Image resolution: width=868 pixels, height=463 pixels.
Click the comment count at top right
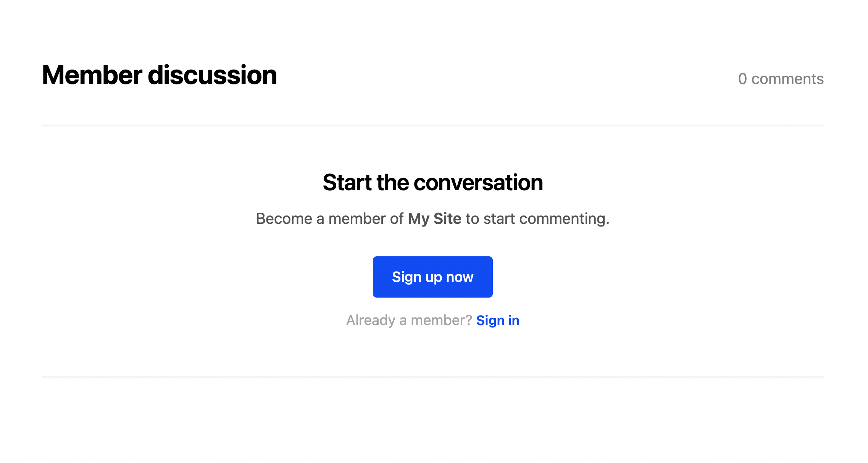(781, 79)
